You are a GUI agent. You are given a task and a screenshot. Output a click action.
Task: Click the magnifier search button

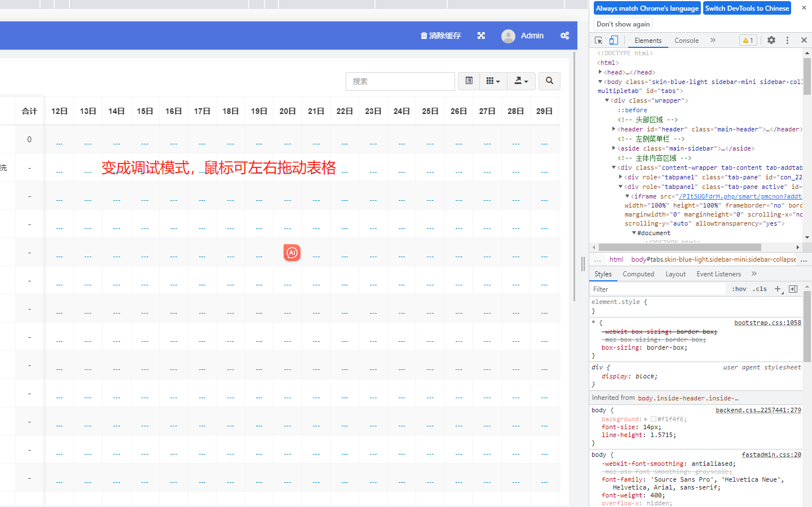(x=549, y=81)
